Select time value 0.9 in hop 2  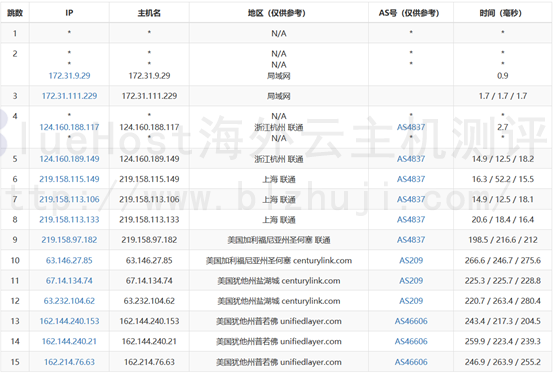pos(502,76)
